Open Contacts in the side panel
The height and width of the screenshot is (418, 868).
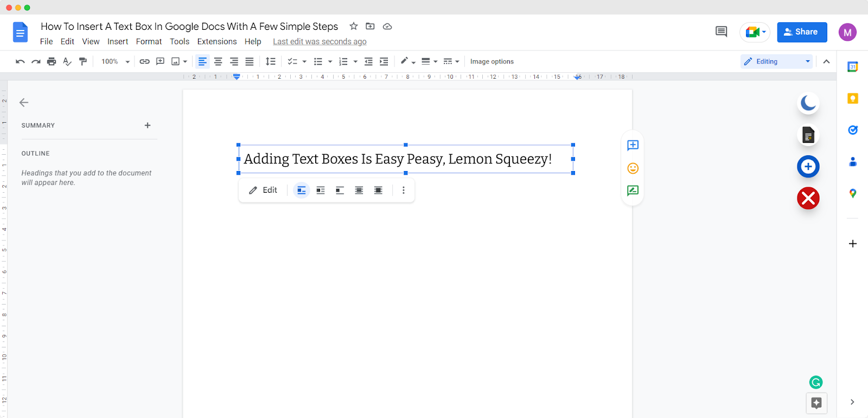click(853, 161)
